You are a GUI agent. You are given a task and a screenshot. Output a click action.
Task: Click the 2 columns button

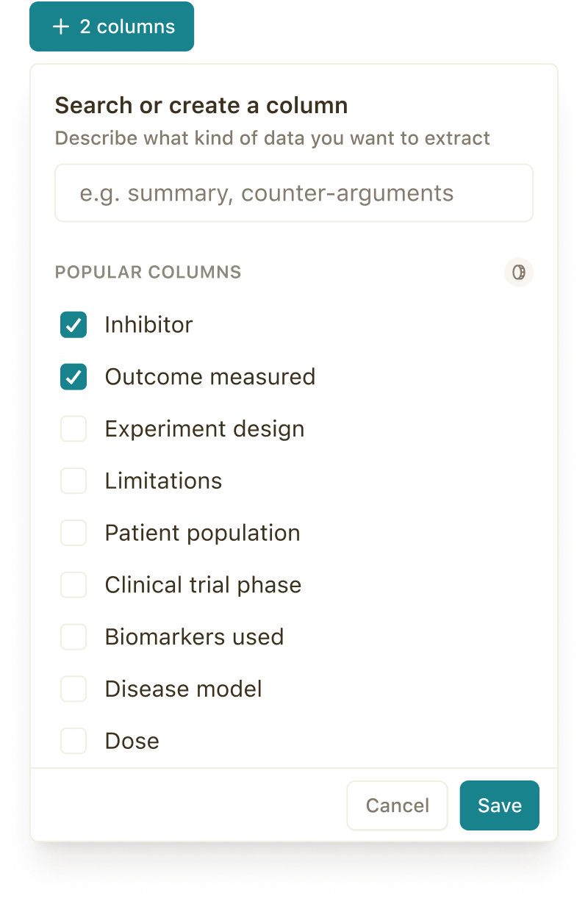112,27
